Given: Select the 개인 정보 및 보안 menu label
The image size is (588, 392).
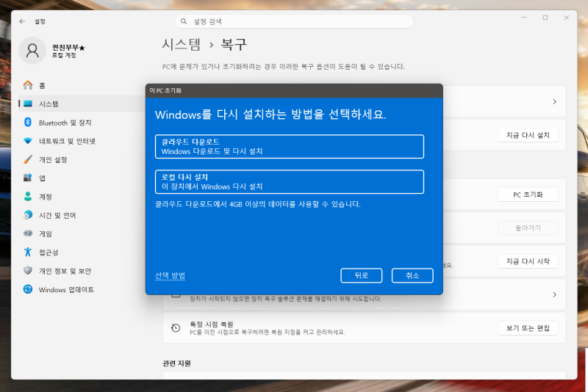Looking at the screenshot, I should 65,271.
